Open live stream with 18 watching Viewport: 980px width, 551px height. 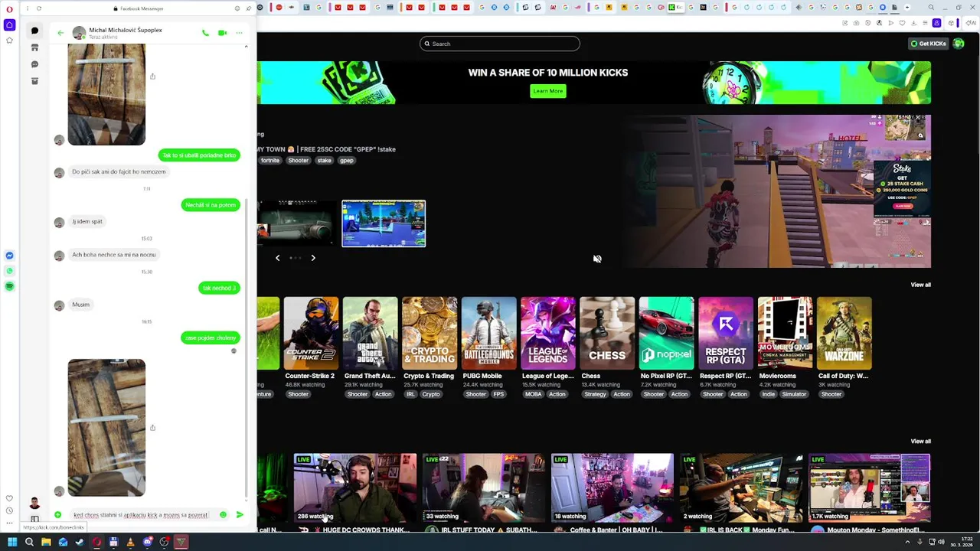pos(612,488)
